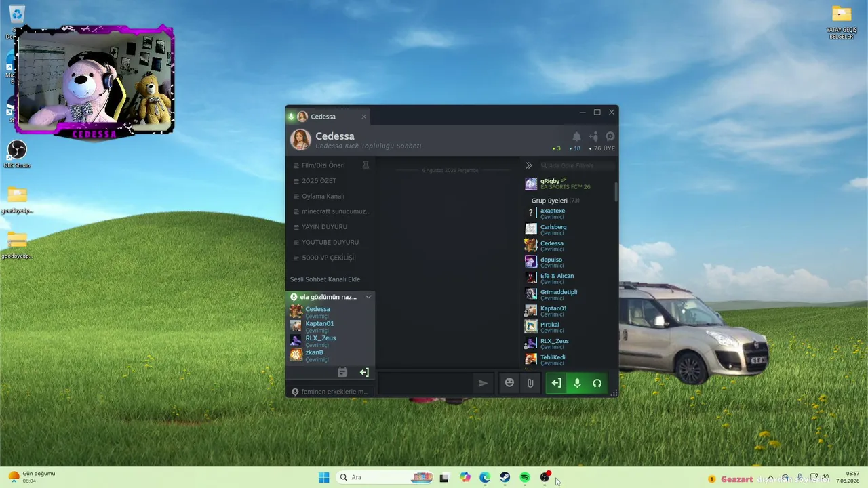Open OBS Studio desktop shortcut

coord(17,155)
